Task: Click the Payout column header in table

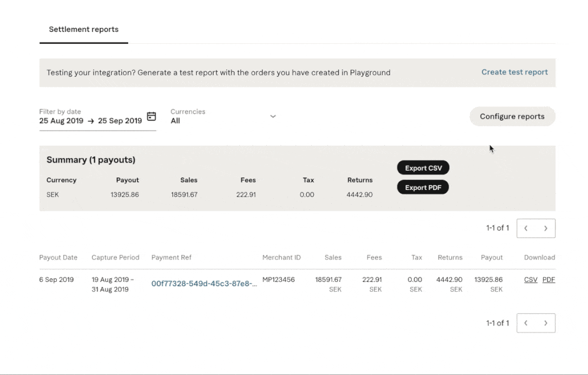Action: (x=492, y=257)
